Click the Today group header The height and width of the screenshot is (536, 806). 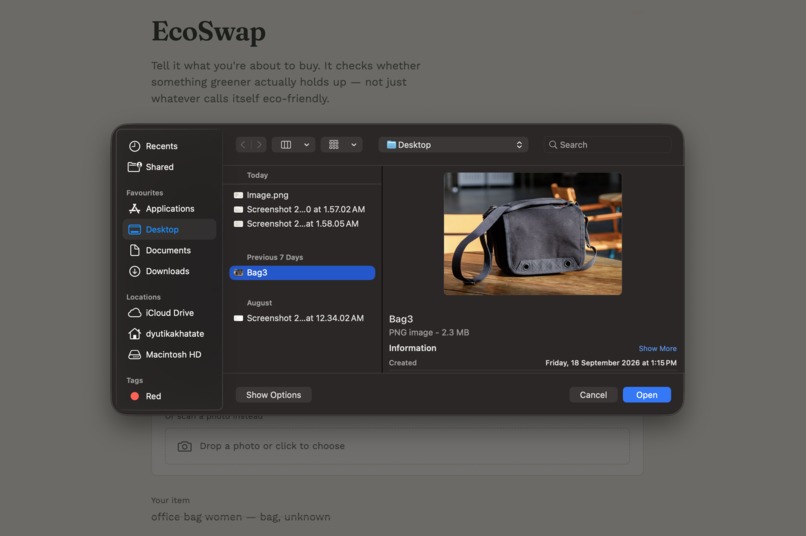point(258,175)
